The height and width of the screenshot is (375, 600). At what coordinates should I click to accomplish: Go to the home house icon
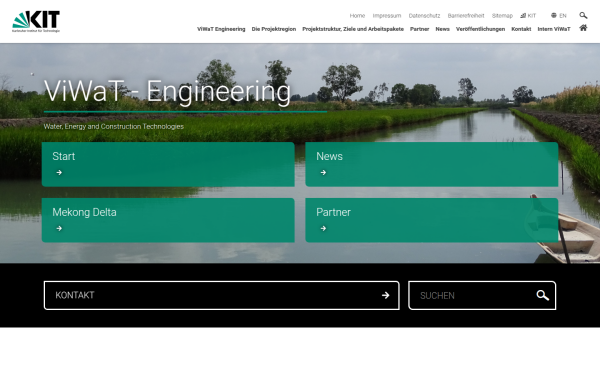[x=583, y=28]
